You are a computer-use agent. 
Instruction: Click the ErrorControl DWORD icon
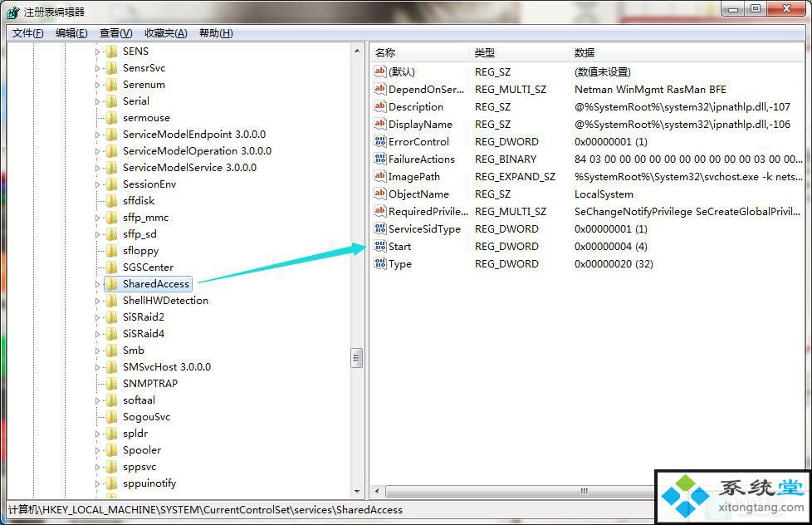point(380,141)
